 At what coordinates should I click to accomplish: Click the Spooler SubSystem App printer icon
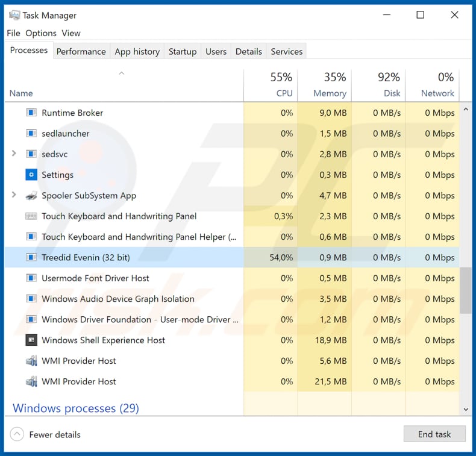coord(31,196)
